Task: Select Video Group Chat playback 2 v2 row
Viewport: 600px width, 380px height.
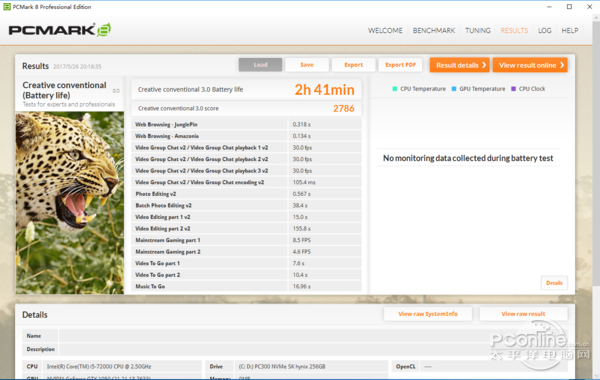Action: pyautogui.click(x=246, y=159)
